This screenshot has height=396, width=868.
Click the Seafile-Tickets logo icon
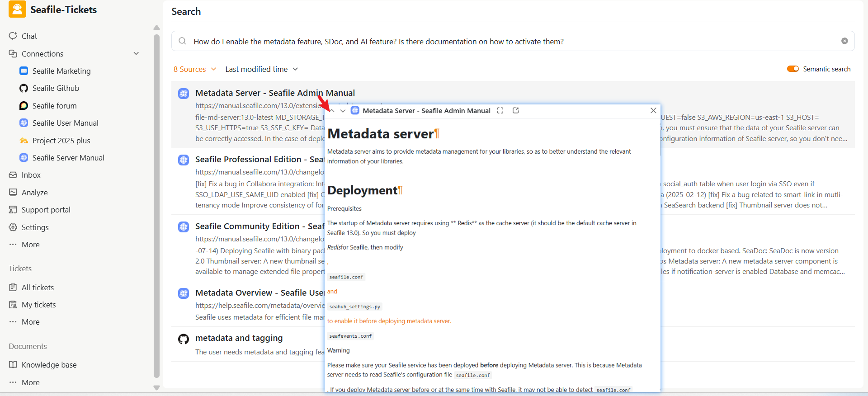click(17, 9)
